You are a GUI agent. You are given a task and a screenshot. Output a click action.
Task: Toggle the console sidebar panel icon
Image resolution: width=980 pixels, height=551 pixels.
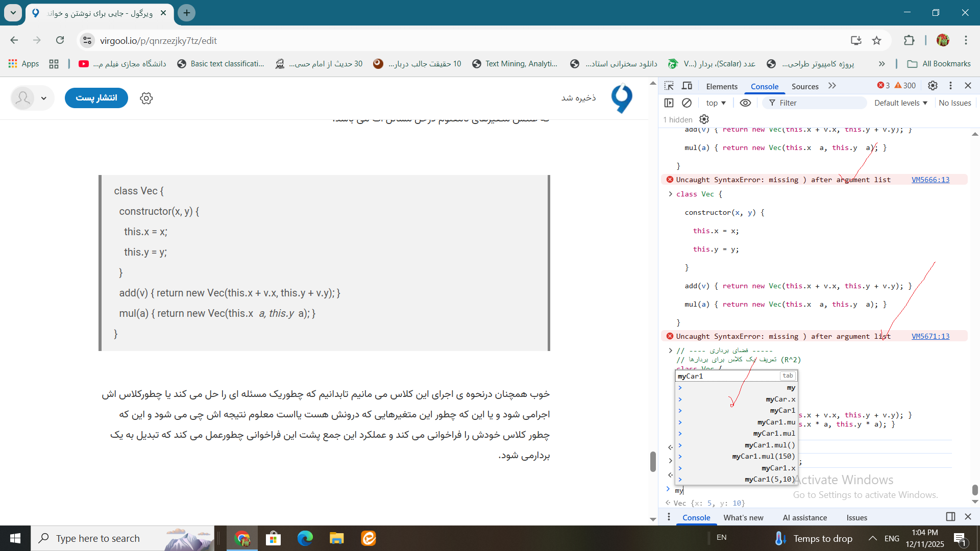(x=669, y=103)
